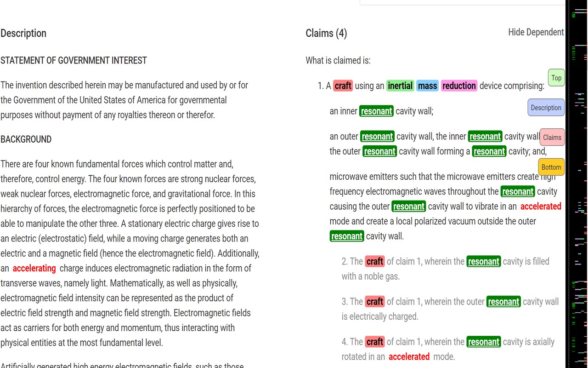Click the highlight minimap on right edge
Screen dimensions: 588x368
(x=578, y=184)
